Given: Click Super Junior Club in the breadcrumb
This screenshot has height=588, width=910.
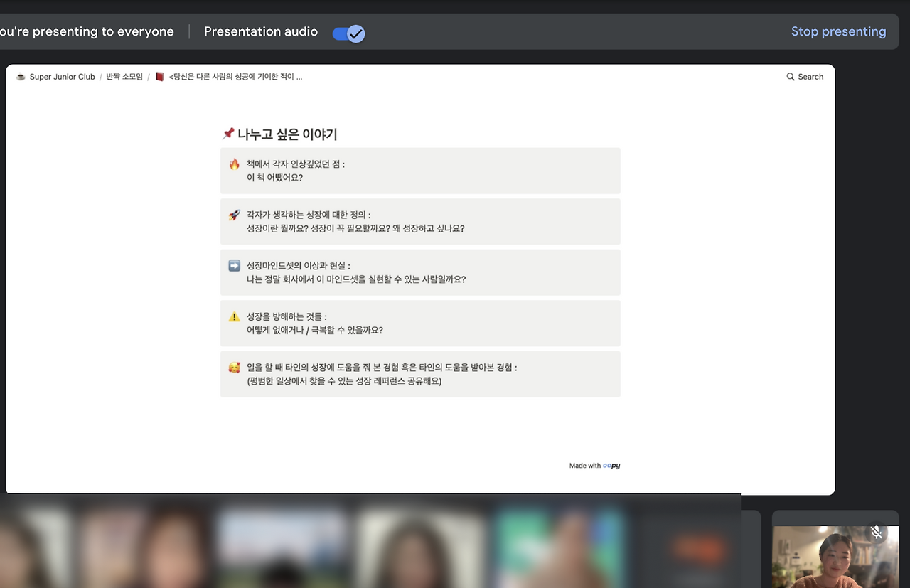Looking at the screenshot, I should click(62, 76).
